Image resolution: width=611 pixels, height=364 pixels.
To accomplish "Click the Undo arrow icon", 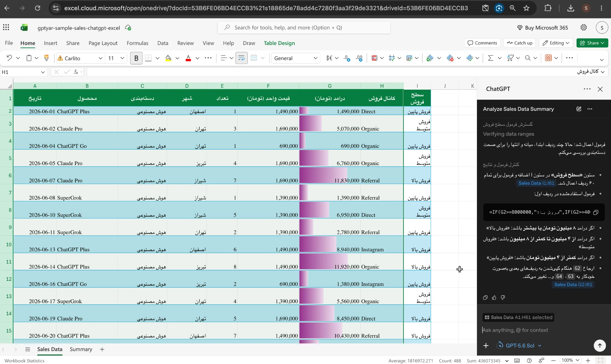I will (x=9, y=58).
